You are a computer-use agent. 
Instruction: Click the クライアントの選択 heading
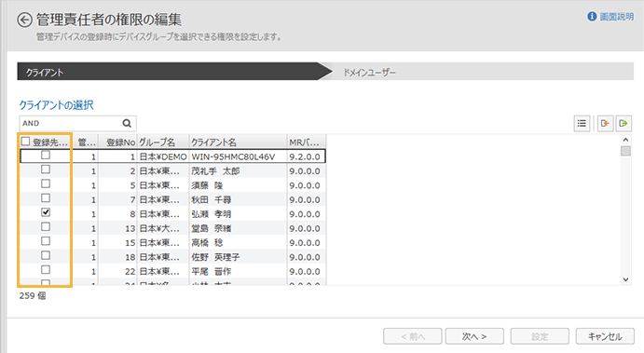tap(56, 105)
